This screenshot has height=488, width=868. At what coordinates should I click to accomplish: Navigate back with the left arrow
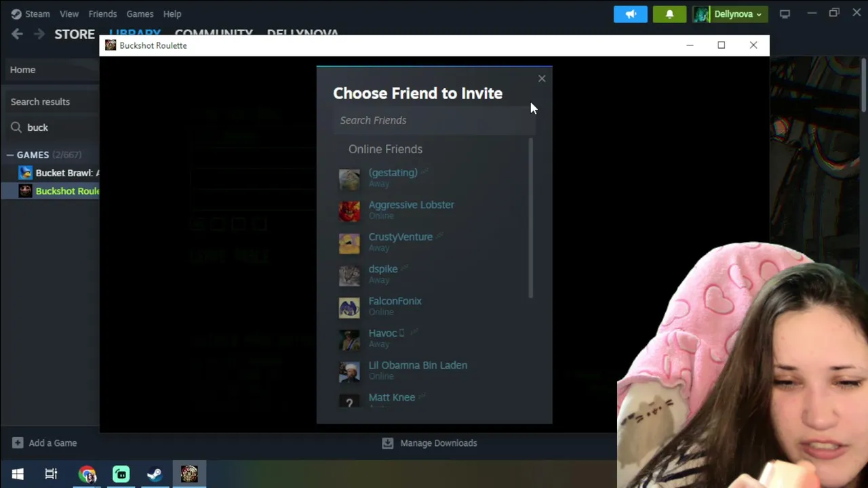click(x=17, y=34)
